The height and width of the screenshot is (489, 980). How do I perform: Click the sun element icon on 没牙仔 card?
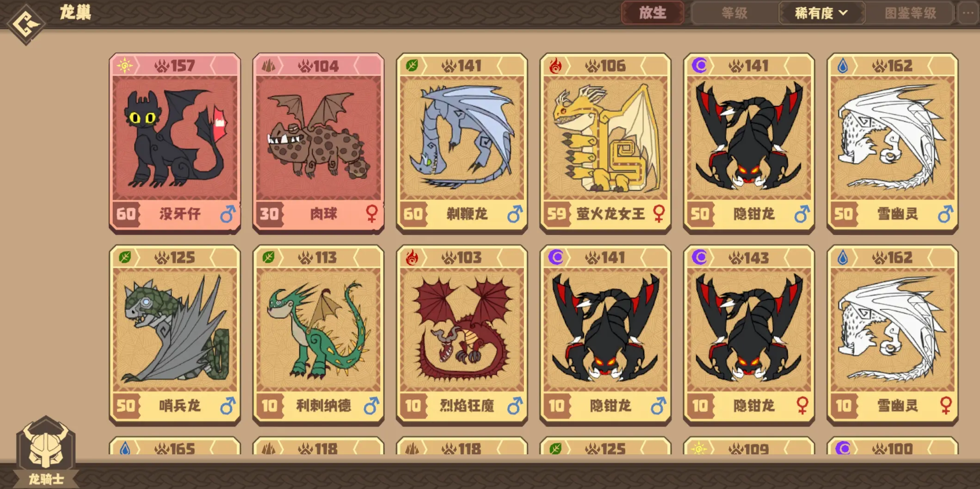(124, 65)
